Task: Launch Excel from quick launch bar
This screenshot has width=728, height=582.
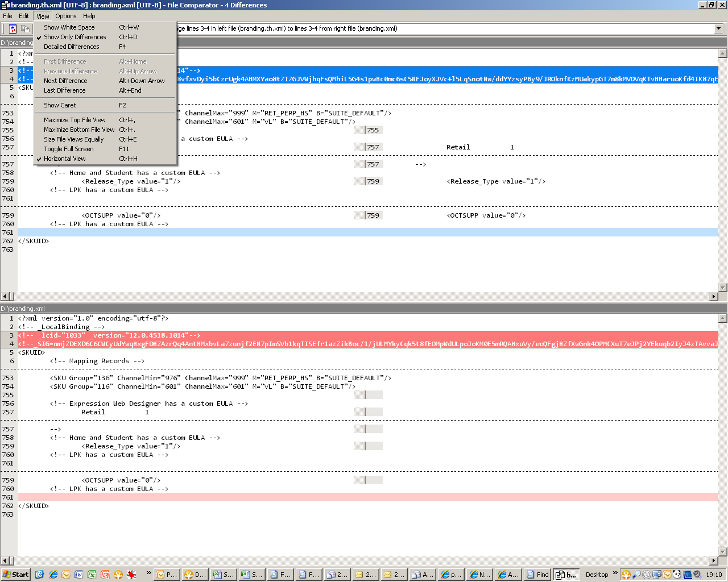Action: (92, 575)
